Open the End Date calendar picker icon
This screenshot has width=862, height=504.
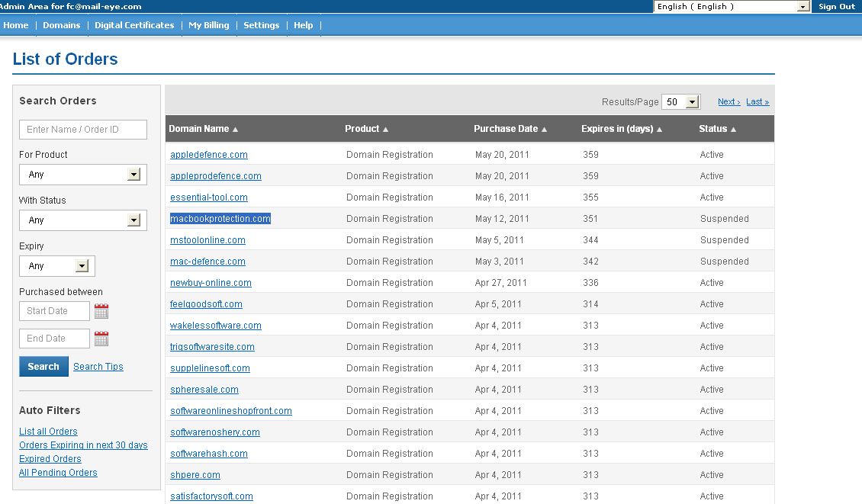coord(101,339)
